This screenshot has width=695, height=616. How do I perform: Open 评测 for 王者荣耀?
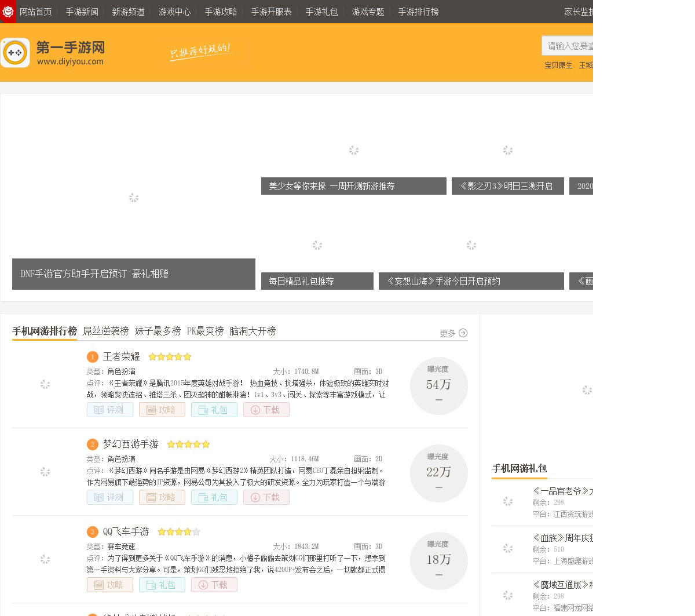(x=110, y=410)
